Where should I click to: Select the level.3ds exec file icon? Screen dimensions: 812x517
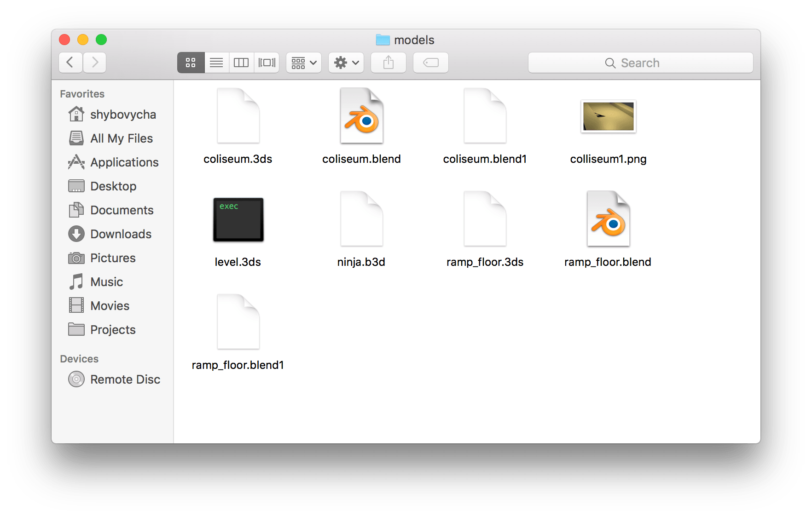tap(238, 219)
